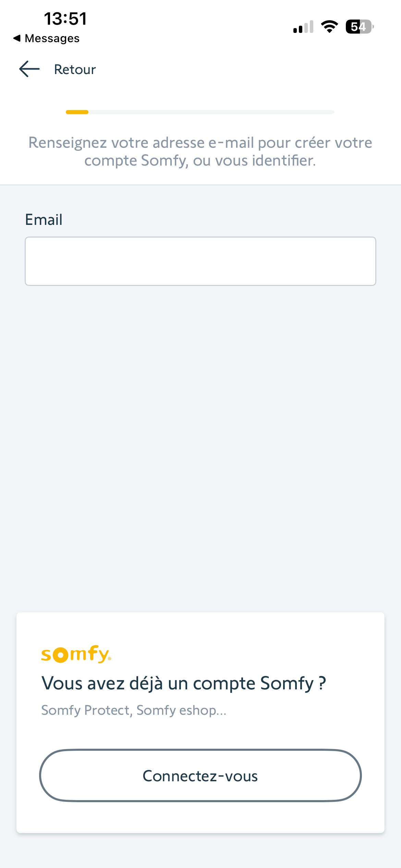Select the Email field label

click(44, 220)
